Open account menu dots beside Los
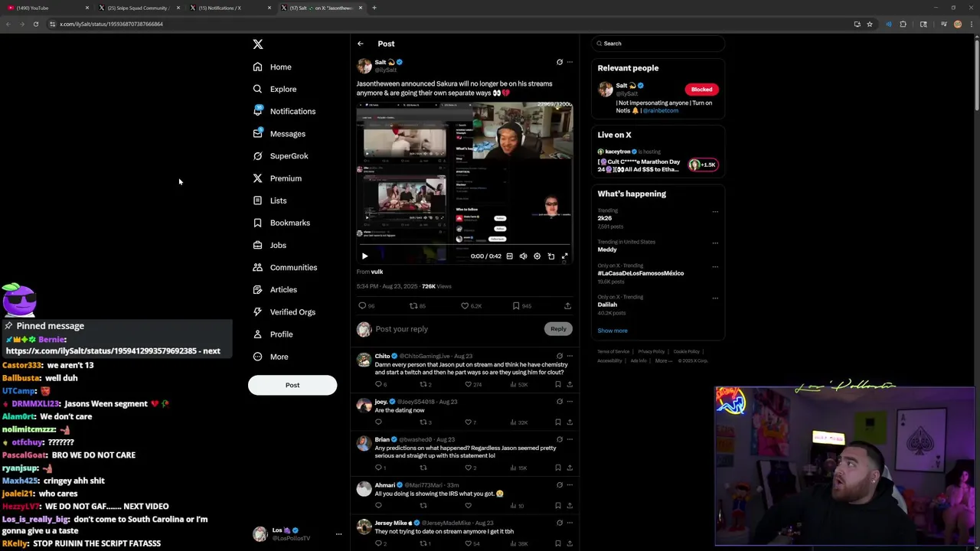Viewport: 980px width, 551px height. pos(338,534)
